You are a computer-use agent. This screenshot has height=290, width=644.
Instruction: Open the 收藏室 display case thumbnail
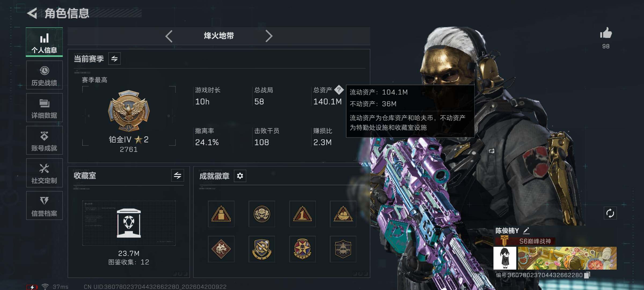coord(129,223)
